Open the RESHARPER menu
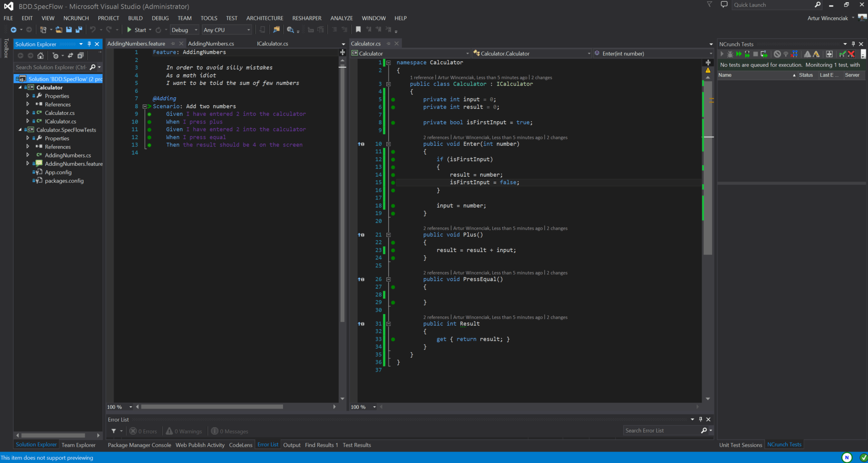Image resolution: width=868 pixels, height=463 pixels. (x=307, y=18)
